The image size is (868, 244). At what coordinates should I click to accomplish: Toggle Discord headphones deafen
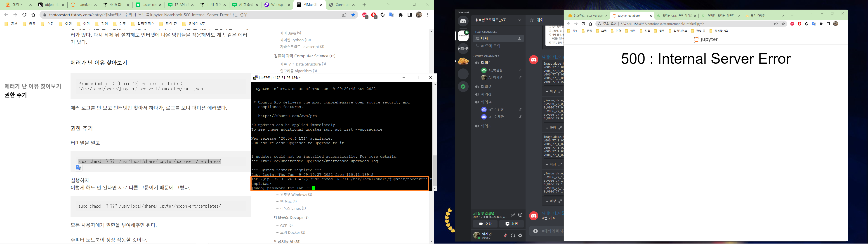513,236
